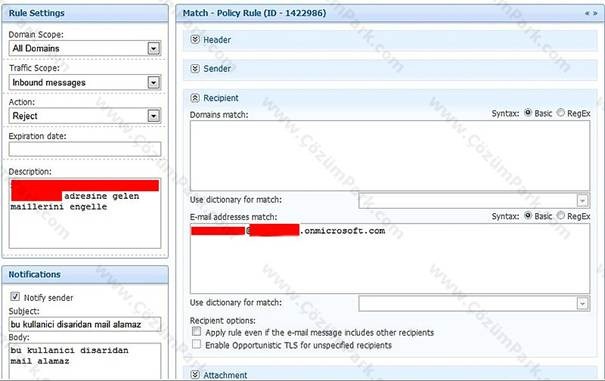Expand the Header section

coord(195,39)
